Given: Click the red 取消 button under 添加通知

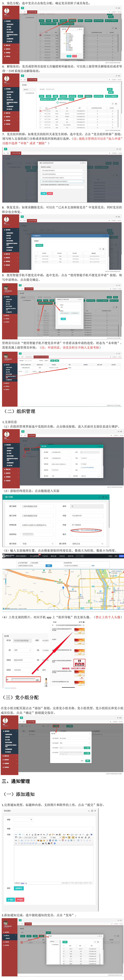Looking at the screenshot, I should (x=20, y=900).
